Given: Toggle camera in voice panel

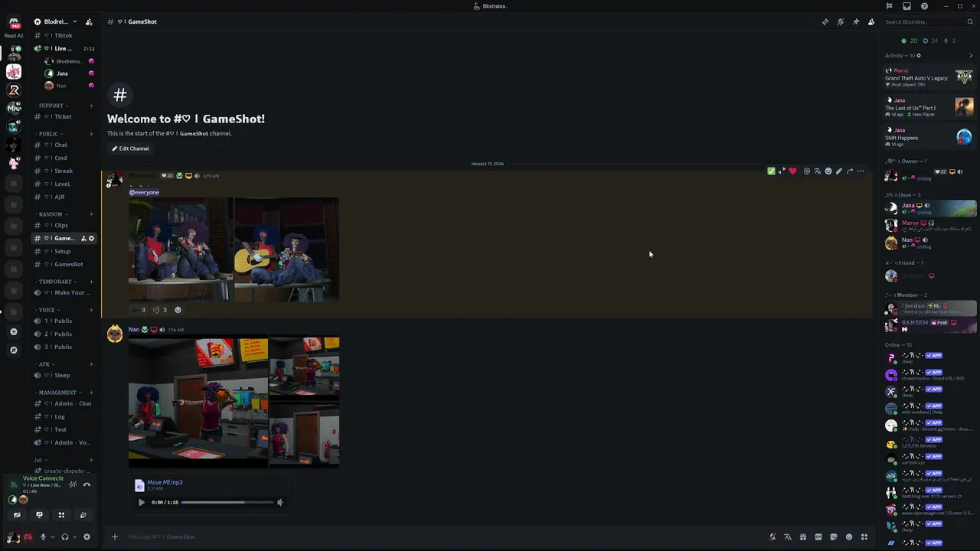Looking at the screenshot, I should pos(17,515).
